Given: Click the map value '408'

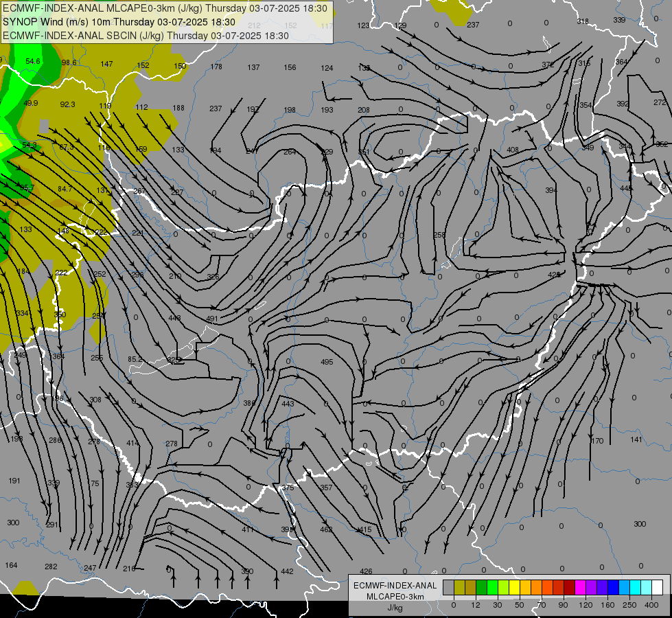Looking at the screenshot, I should [513, 150].
